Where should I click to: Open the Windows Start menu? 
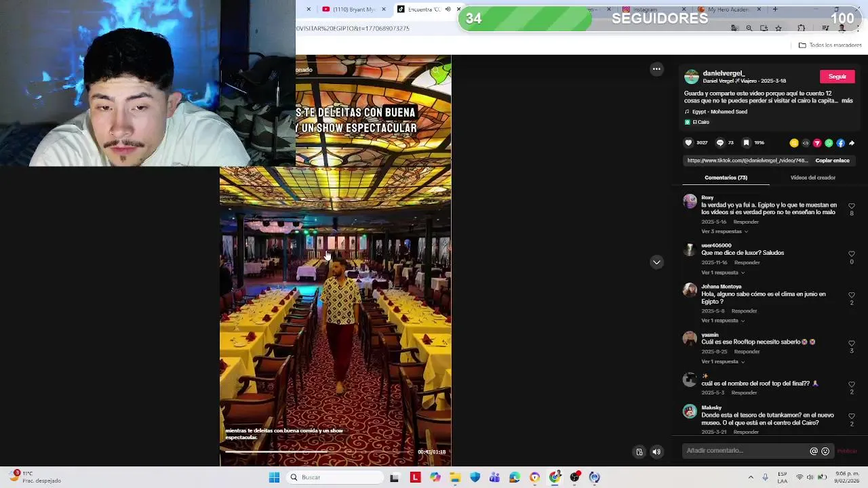[274, 478]
